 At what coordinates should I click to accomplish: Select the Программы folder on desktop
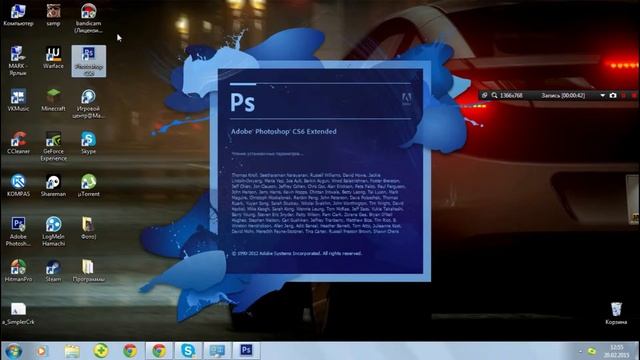pos(88,271)
